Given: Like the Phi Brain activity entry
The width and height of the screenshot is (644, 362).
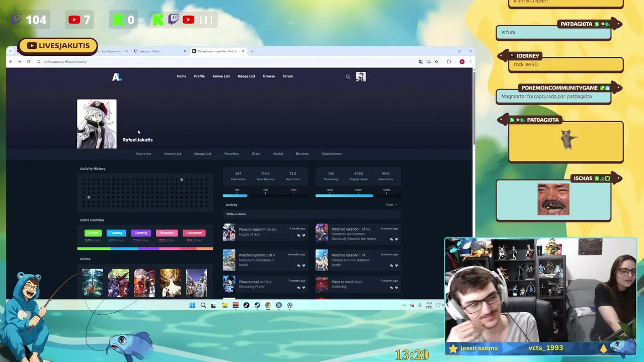Looking at the screenshot, I should (303, 235).
